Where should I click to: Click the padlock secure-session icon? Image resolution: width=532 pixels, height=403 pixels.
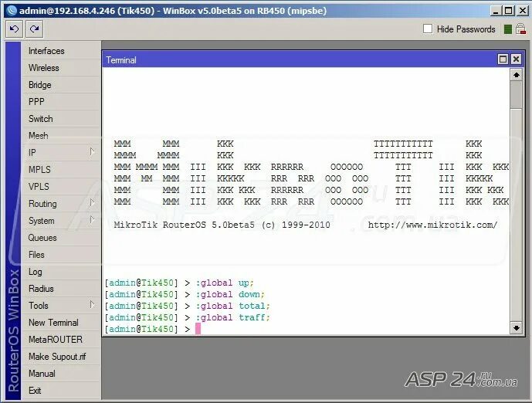click(x=520, y=29)
